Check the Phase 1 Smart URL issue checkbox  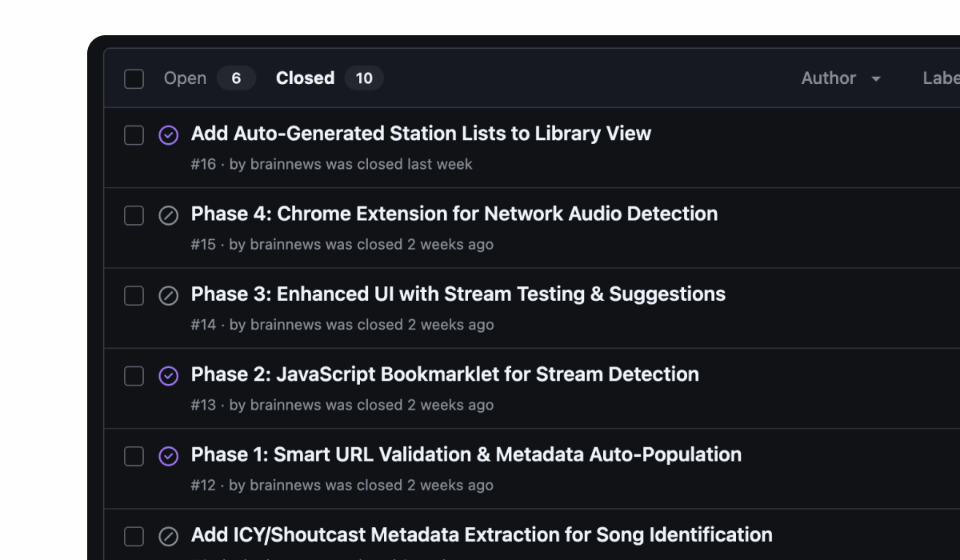134,455
